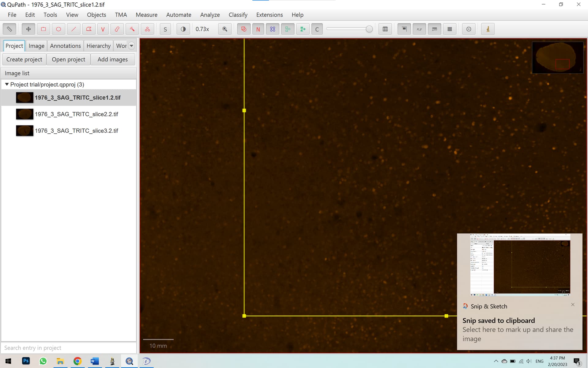Viewport: 588px width, 368px height.
Task: Select the Ellipse annotation tool
Action: pyautogui.click(x=58, y=29)
